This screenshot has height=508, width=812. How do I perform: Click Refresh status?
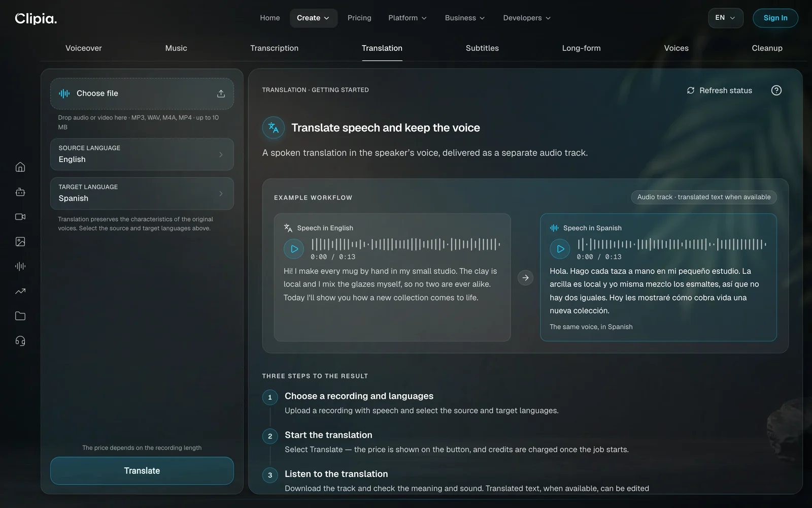(x=719, y=90)
